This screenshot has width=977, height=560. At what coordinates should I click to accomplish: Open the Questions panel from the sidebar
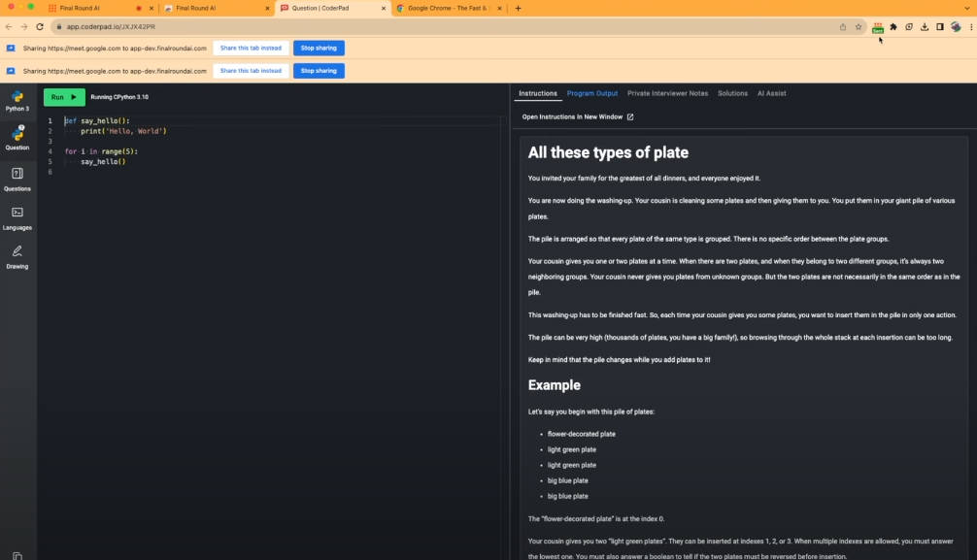tap(17, 179)
